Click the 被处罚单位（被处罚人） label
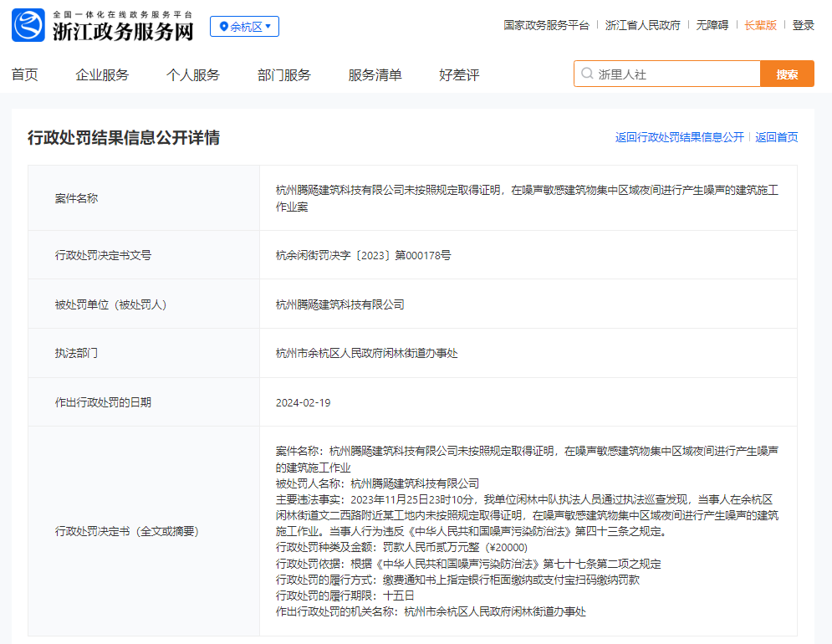This screenshot has height=644, width=832. click(111, 304)
